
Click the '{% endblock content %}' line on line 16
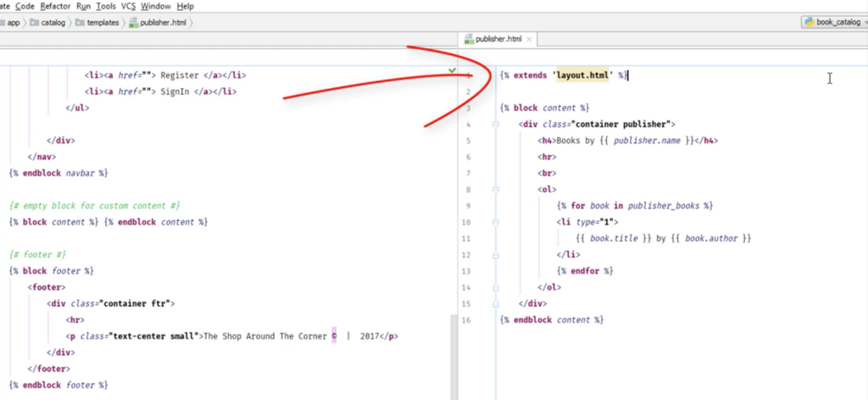pyautogui.click(x=551, y=319)
